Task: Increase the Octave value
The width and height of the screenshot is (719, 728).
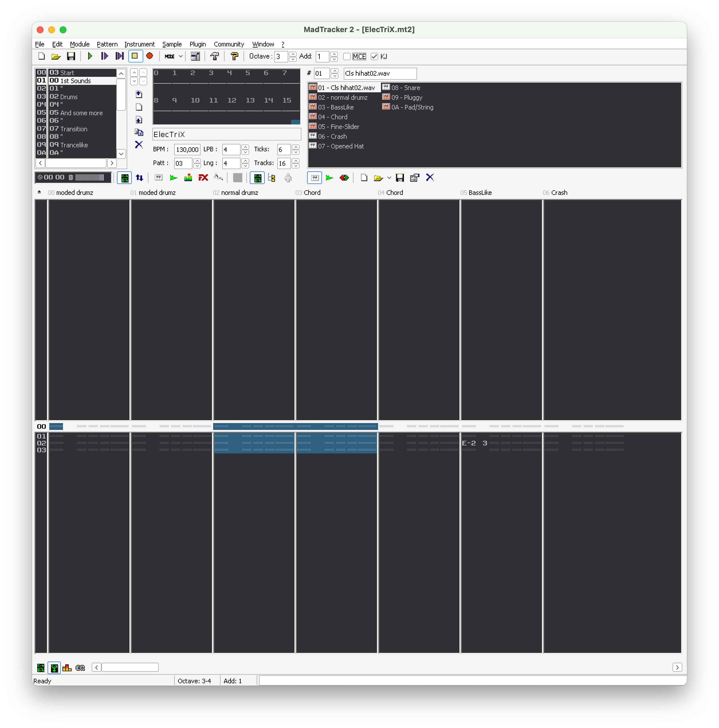Action: tap(293, 54)
